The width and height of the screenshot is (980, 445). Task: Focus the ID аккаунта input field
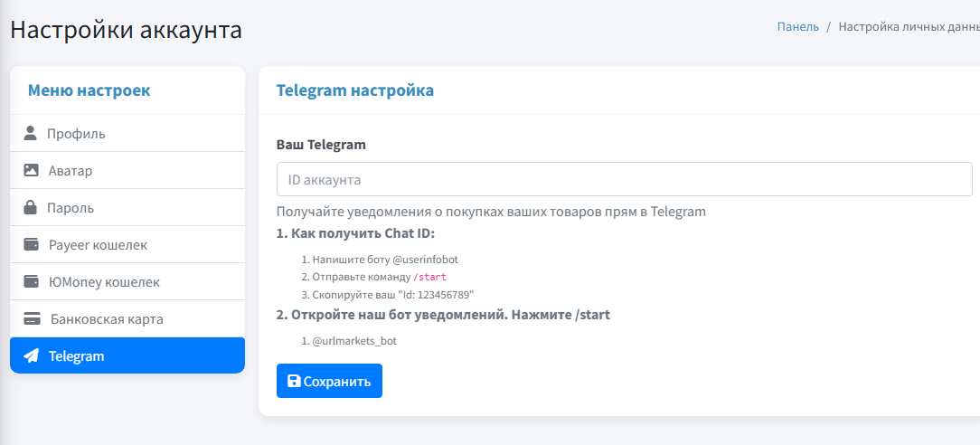624,179
